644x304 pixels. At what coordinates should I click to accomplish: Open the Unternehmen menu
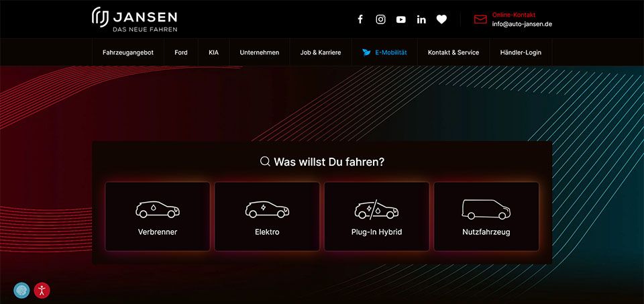(260, 52)
